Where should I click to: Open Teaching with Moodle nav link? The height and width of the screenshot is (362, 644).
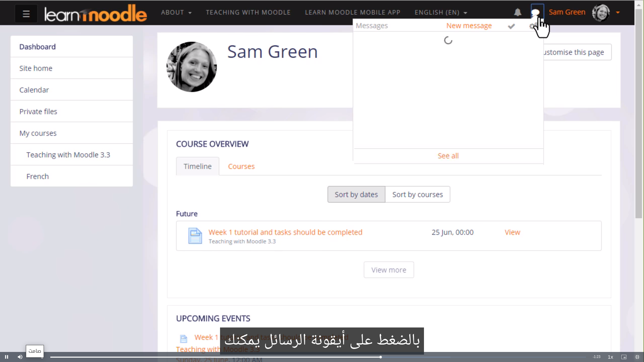point(248,12)
